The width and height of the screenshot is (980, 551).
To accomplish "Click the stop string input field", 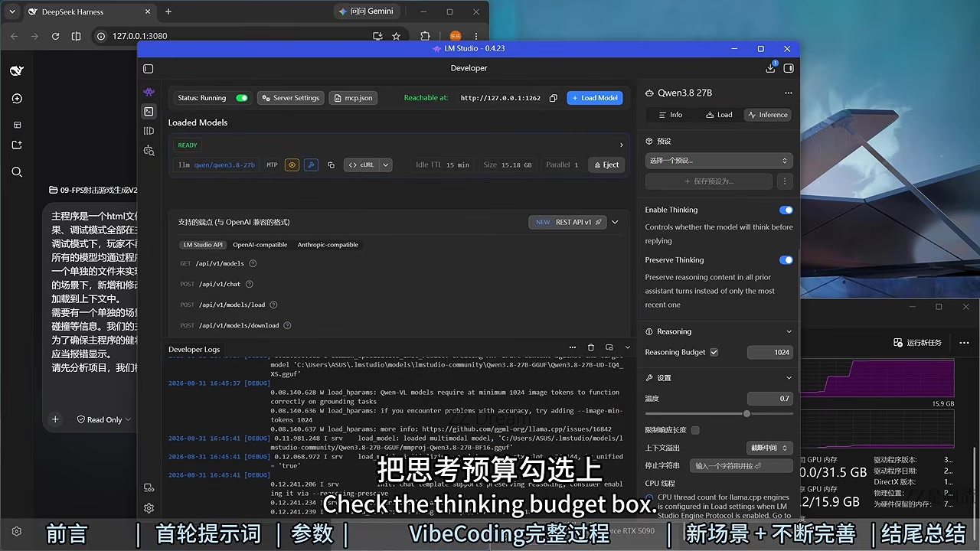I will coord(740,465).
